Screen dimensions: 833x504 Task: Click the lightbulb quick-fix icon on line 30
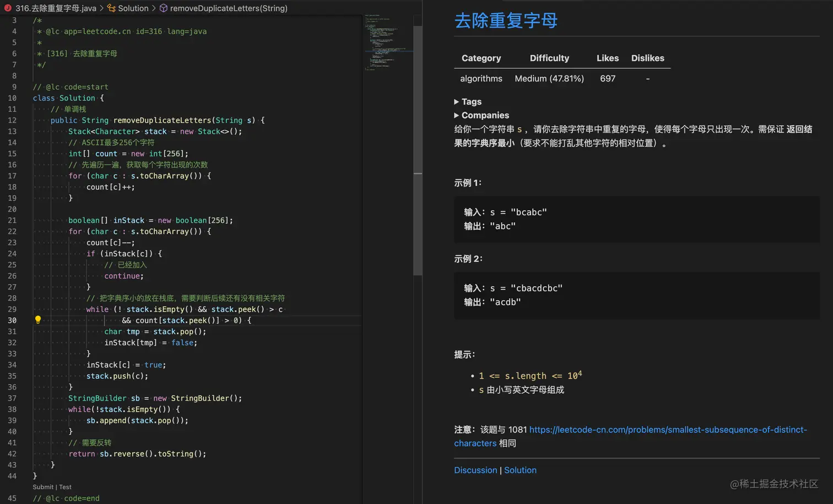coord(38,320)
